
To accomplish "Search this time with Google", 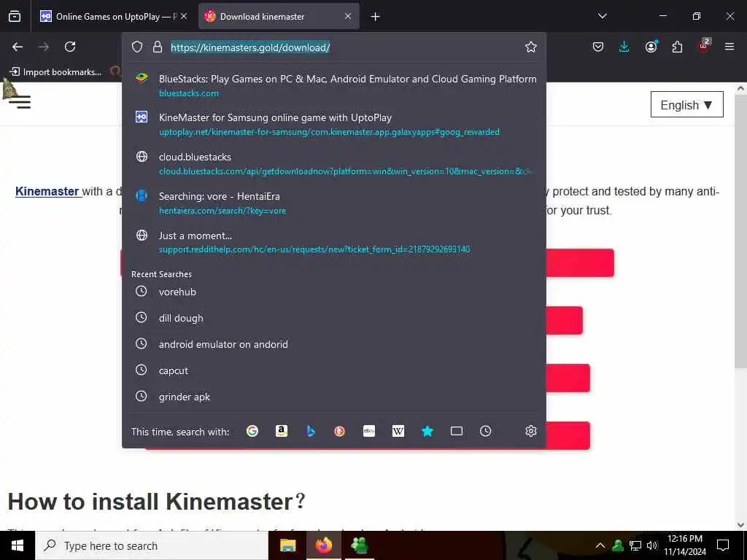I will click(252, 431).
